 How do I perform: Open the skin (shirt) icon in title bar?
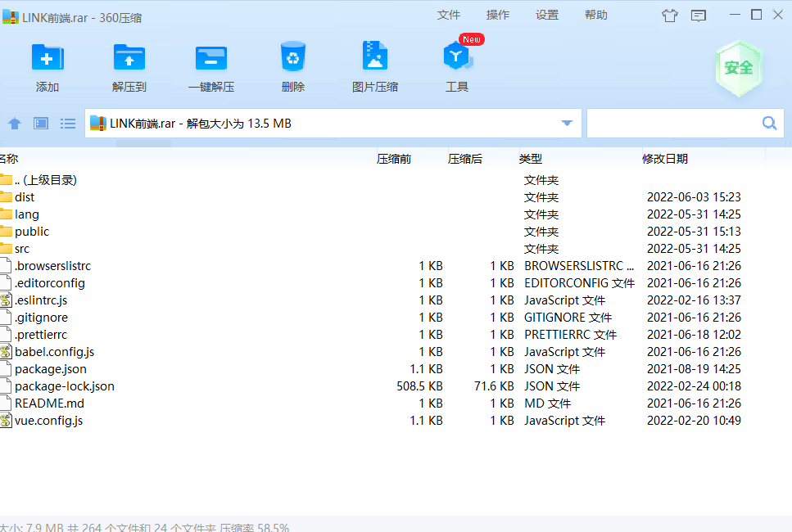tap(670, 15)
